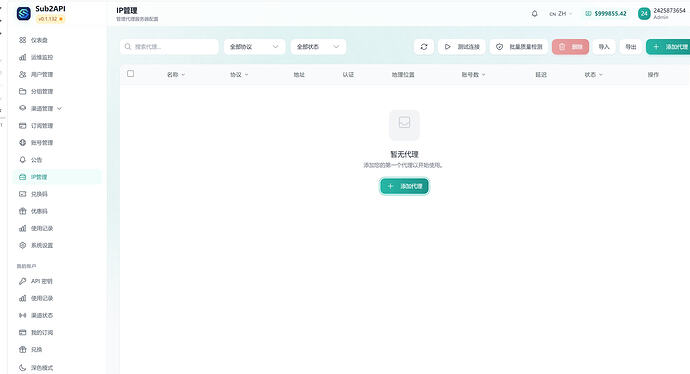This screenshot has height=374, width=690.
Task: Click the Sub2API logo icon
Action: (x=24, y=14)
